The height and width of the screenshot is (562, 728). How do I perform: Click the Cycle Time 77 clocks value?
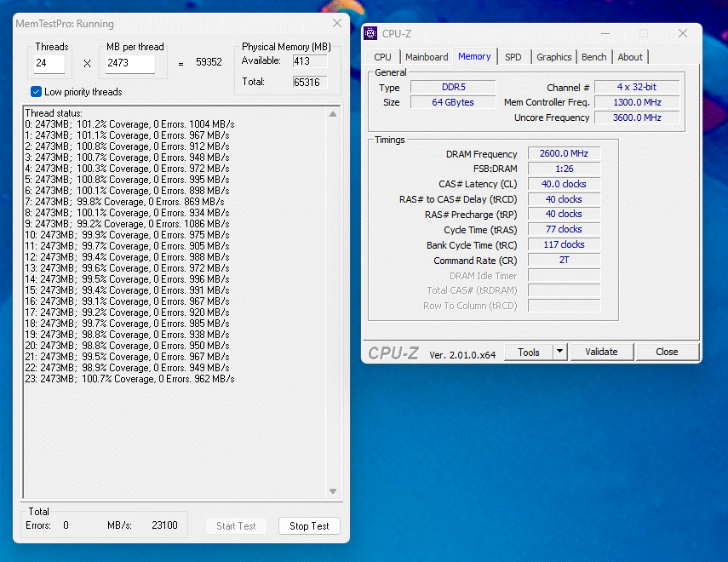[x=564, y=229]
